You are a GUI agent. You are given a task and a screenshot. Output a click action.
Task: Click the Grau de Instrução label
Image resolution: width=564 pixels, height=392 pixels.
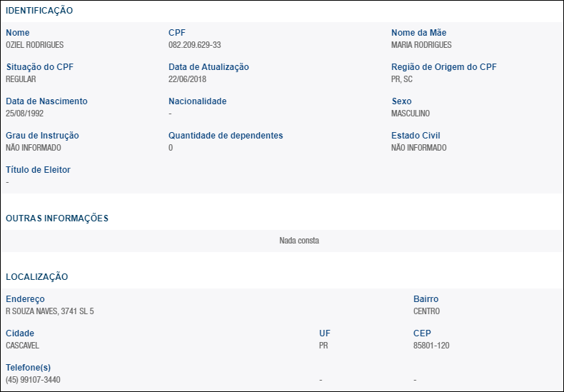pyautogui.click(x=42, y=136)
